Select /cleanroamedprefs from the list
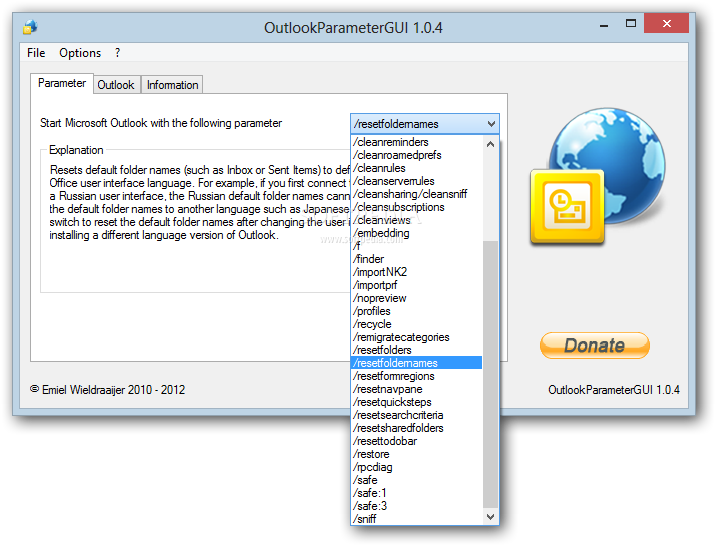 (416, 155)
